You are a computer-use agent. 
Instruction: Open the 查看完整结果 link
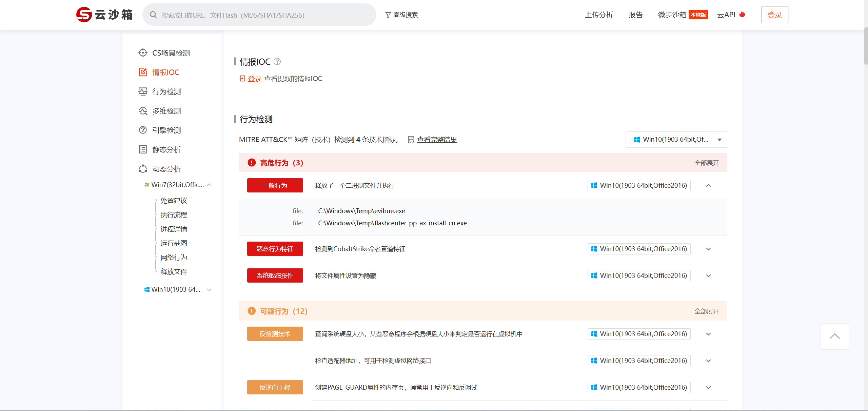[x=437, y=140]
